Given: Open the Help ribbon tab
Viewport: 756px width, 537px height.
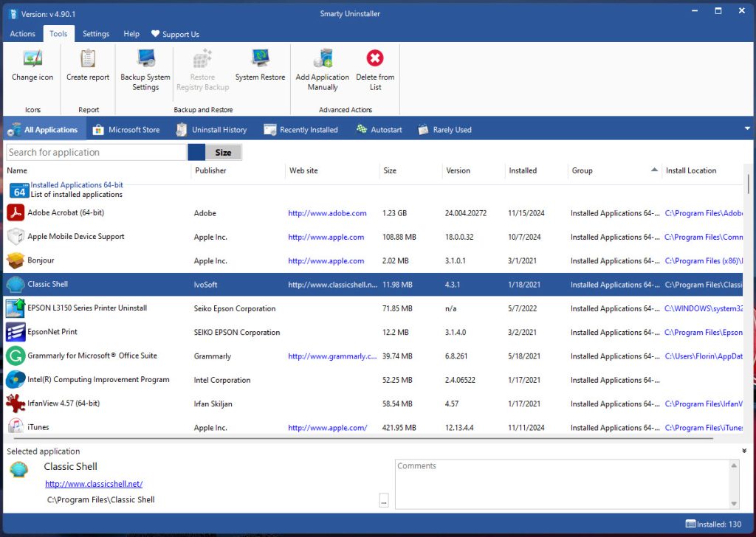Looking at the screenshot, I should (x=131, y=34).
